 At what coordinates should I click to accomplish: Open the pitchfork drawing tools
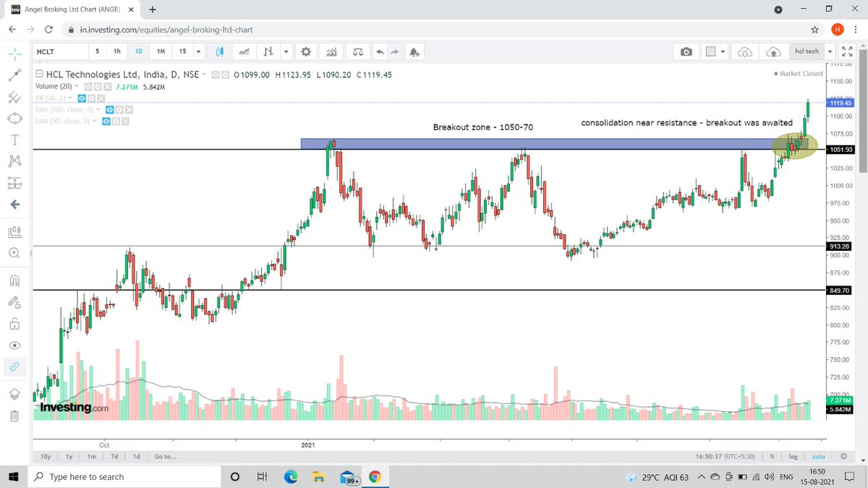point(14,97)
